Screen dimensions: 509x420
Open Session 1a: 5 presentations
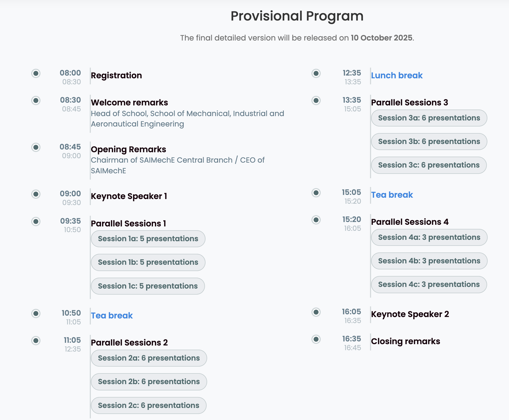click(x=148, y=239)
